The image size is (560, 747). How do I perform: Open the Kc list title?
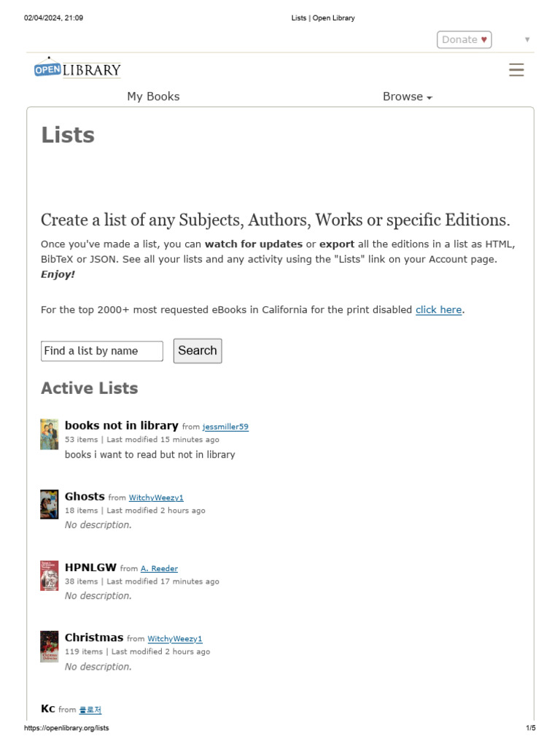point(48,708)
